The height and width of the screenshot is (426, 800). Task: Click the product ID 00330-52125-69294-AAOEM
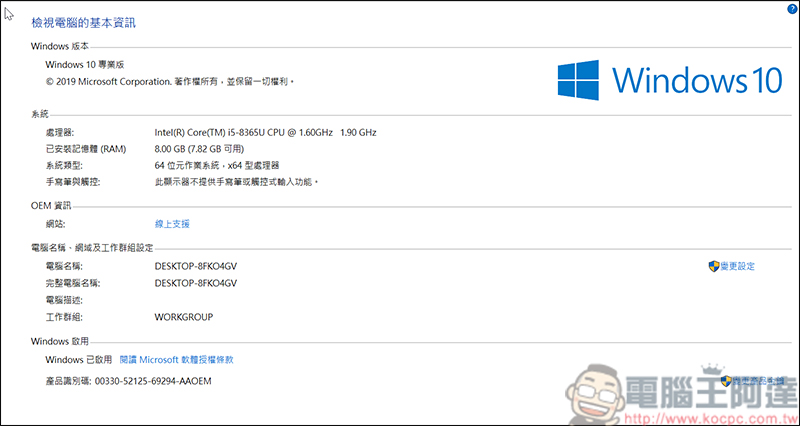click(153, 381)
